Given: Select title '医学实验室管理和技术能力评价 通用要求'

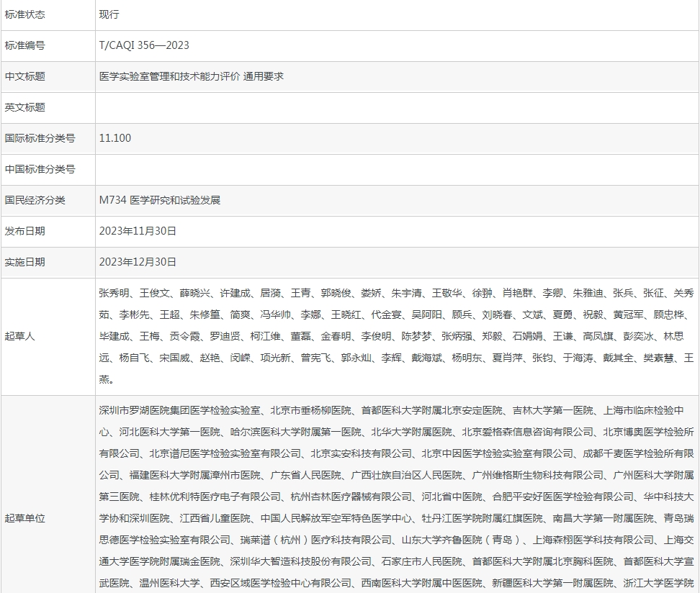Looking at the screenshot, I should pyautogui.click(x=192, y=76).
